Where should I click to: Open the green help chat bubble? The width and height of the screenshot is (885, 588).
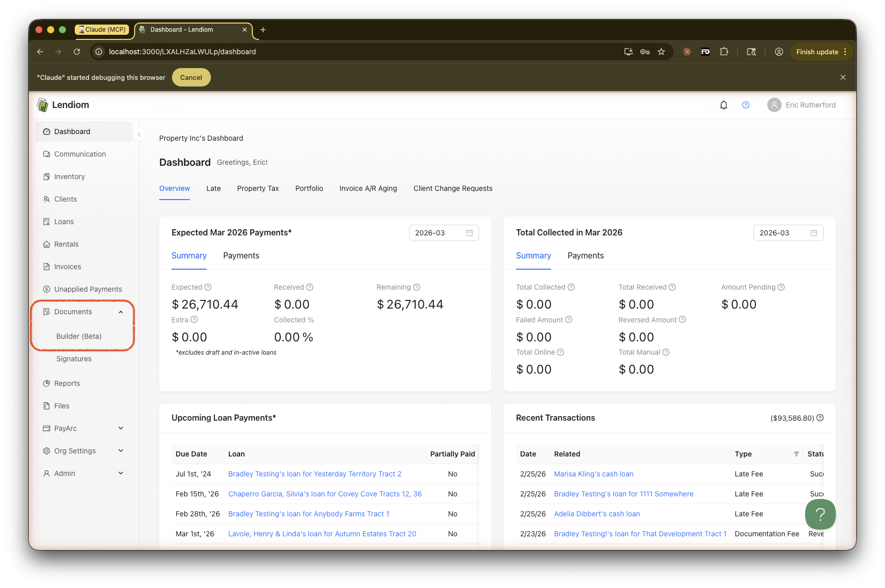pos(820,514)
